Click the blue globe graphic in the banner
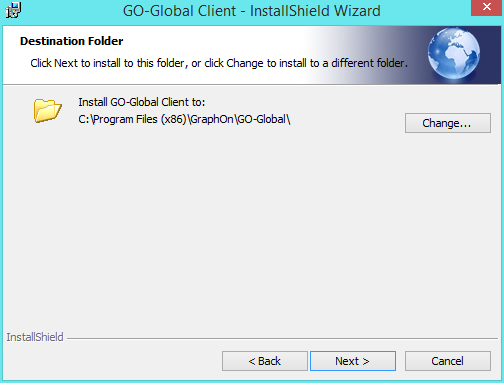 (454, 53)
